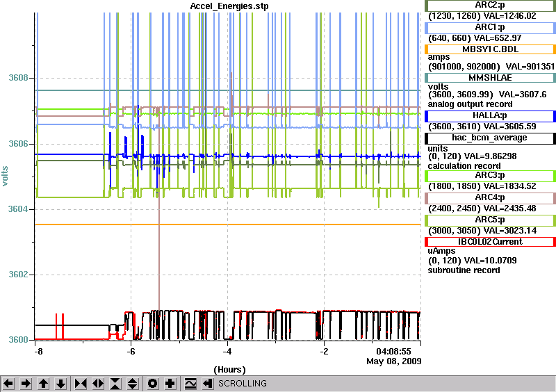Click the 3600 y-axis tick label
Viewport: 556px width, 392px height.
18,340
